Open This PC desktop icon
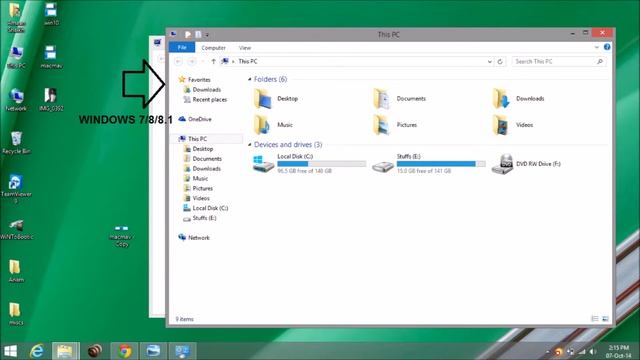The height and width of the screenshot is (360, 640). click(x=16, y=57)
